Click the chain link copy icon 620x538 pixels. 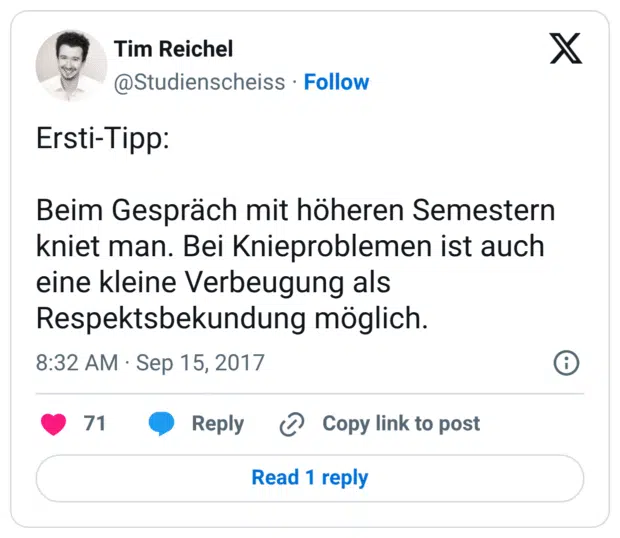(291, 424)
